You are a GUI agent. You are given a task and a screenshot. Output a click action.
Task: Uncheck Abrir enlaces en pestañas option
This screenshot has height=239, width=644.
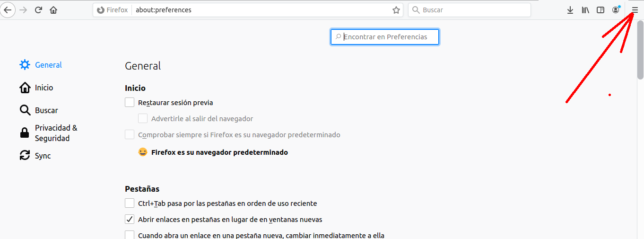point(130,220)
